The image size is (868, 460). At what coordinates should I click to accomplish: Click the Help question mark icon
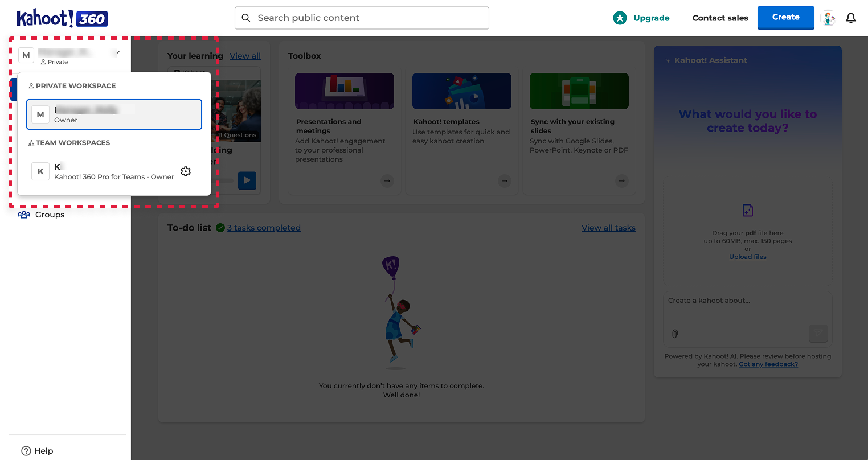point(26,451)
